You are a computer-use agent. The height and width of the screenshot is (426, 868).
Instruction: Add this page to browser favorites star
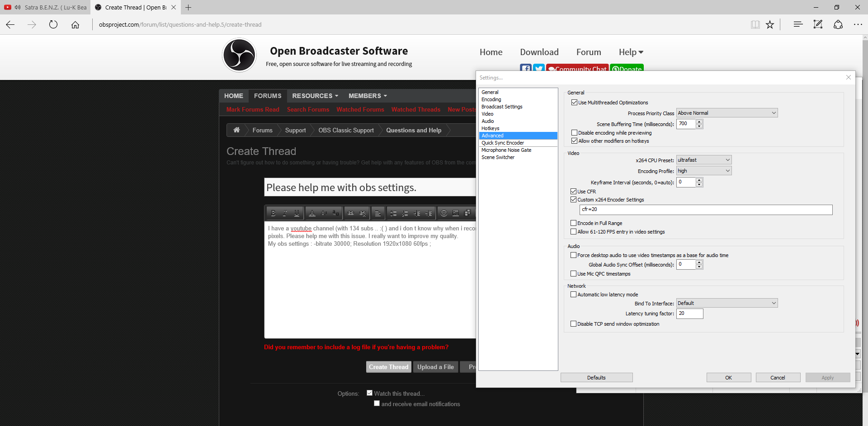pyautogui.click(x=770, y=24)
